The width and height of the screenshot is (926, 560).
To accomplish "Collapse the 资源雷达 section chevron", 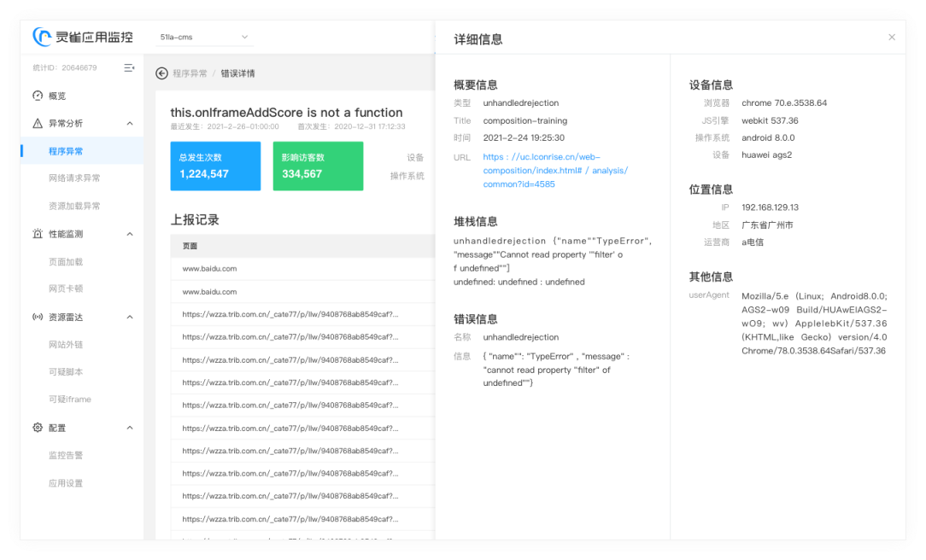I will (x=130, y=317).
